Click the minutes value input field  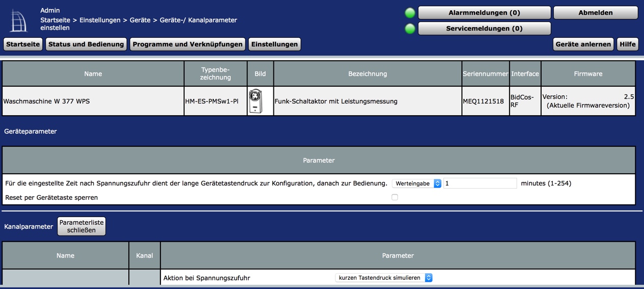480,183
